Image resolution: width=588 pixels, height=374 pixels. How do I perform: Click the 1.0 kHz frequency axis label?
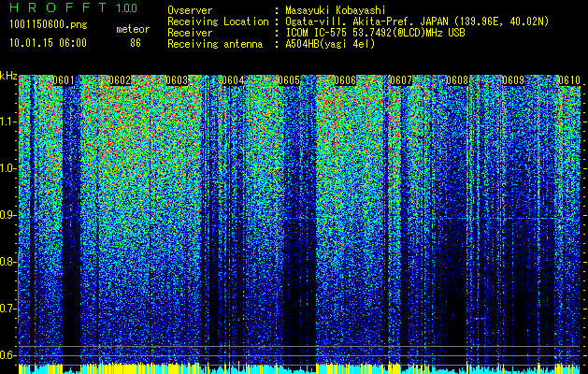point(8,168)
